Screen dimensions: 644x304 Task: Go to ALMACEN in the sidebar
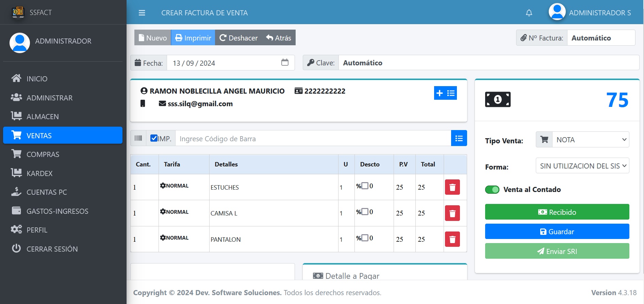[x=43, y=116]
